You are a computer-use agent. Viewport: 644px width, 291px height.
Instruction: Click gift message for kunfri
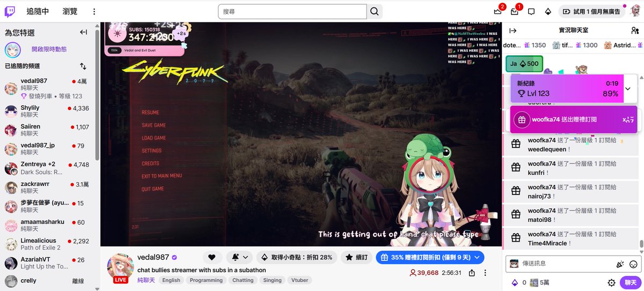(571, 168)
